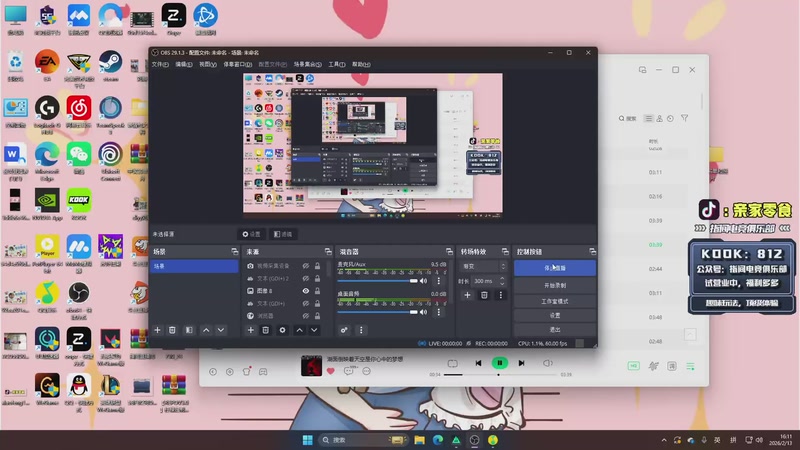Viewport: 800px width, 450px height.
Task: Toggle HQ quality badge in music player
Action: 634,366
